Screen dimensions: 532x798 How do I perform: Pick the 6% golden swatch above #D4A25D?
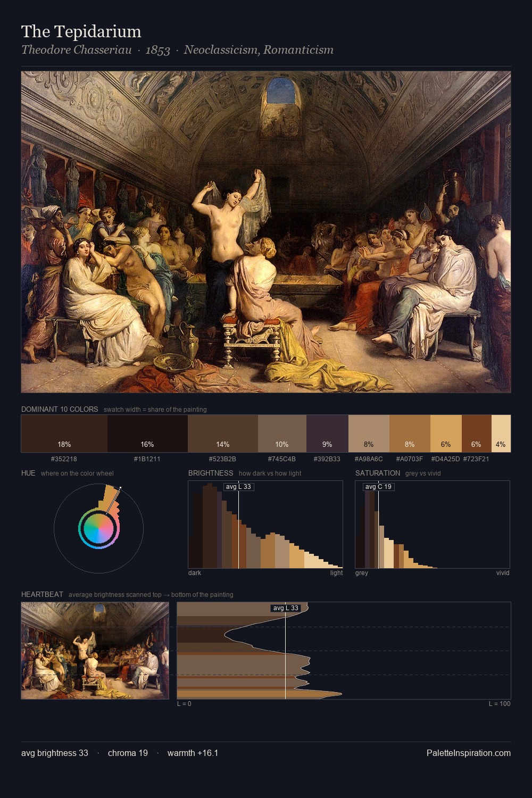pos(446,434)
